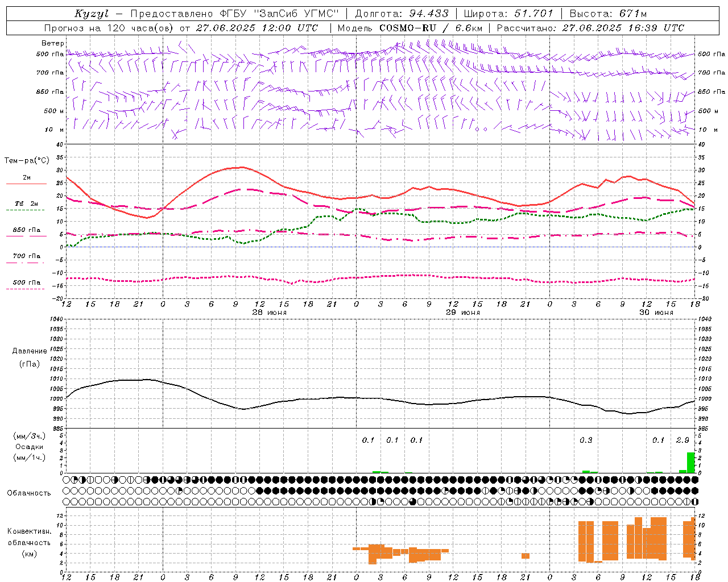Click 'Предоставлено ФГБУ "ЗапСиб УГМС"' provider text
The height and width of the screenshot is (582, 728).
point(234,14)
